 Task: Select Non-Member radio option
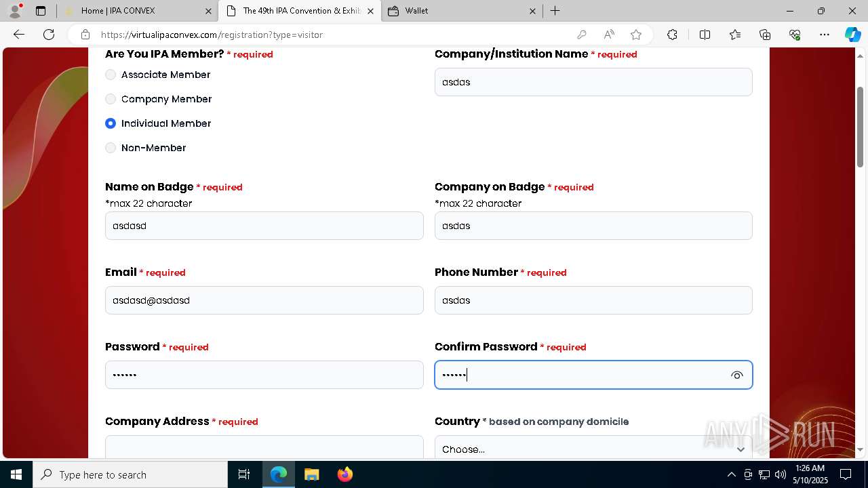pos(111,148)
